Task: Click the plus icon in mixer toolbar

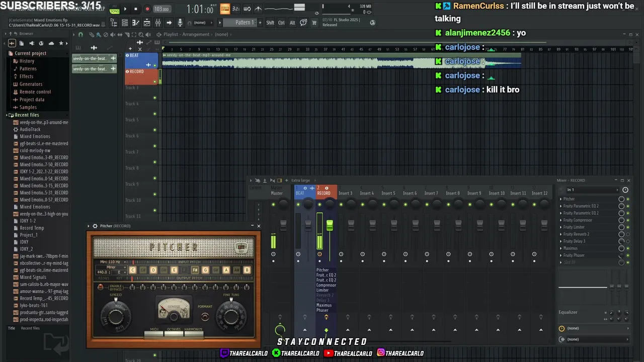Action: pyautogui.click(x=287, y=180)
